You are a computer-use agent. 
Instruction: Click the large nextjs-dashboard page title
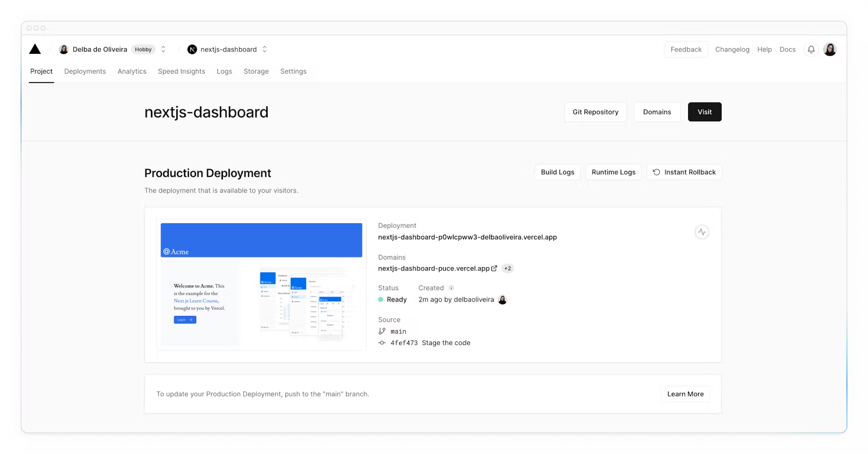tap(206, 112)
